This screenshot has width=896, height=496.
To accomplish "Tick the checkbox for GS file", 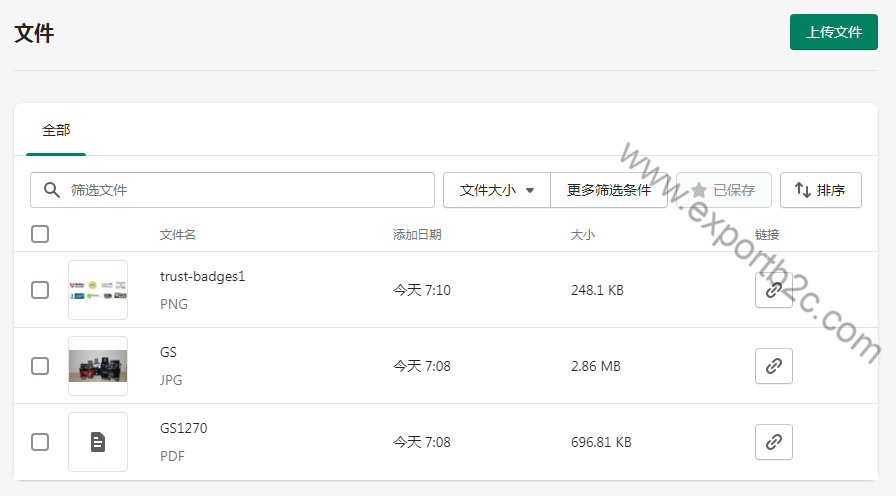I will tap(40, 366).
